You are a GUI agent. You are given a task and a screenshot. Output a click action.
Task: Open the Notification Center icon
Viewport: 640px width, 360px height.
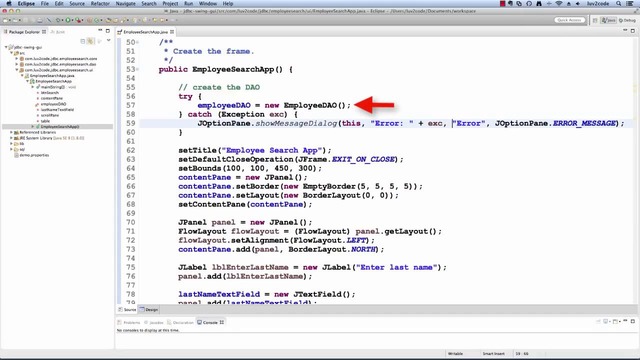tap(630, 3)
